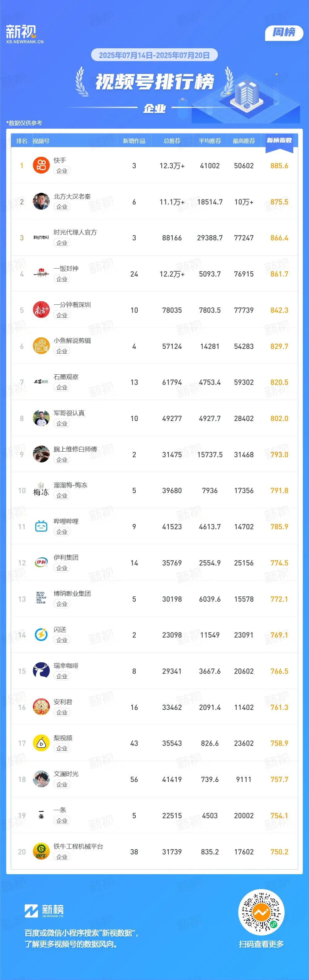This screenshot has height=980, width=309.
Task: Click the 小鱼解说剪辑 camera avatar
Action: 41,346
